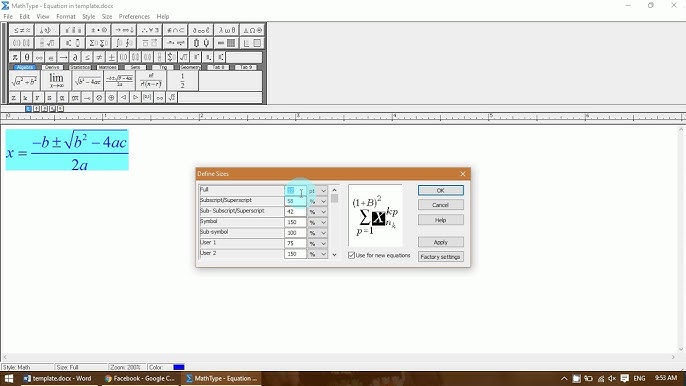
Task: Open the lowercase Greek letters palette (λ ω θ)
Action: pyautogui.click(x=227, y=30)
